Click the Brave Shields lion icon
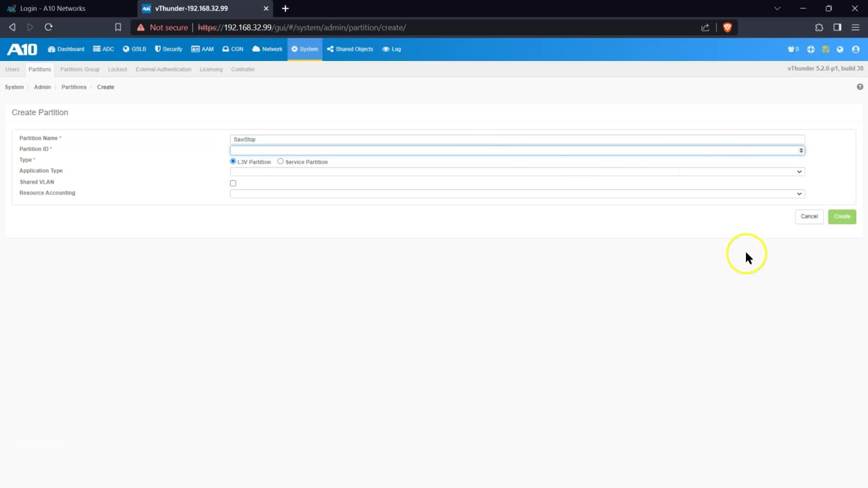 click(x=727, y=28)
